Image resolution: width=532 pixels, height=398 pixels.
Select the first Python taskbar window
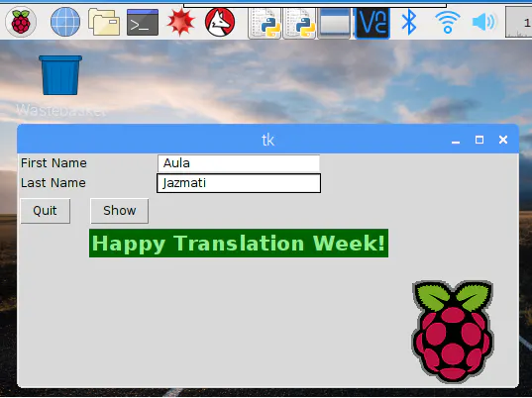tap(265, 24)
